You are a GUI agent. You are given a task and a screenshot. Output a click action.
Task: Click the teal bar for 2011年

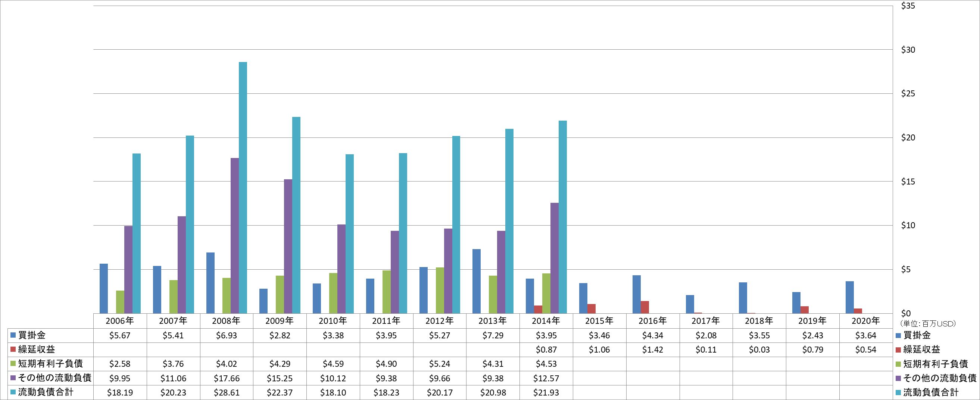pos(403,233)
